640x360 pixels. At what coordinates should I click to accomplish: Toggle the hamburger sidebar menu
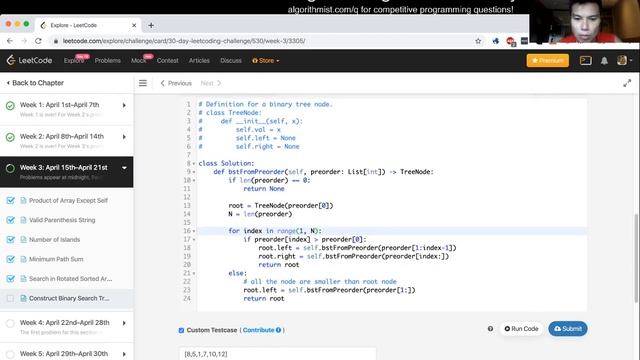143,83
